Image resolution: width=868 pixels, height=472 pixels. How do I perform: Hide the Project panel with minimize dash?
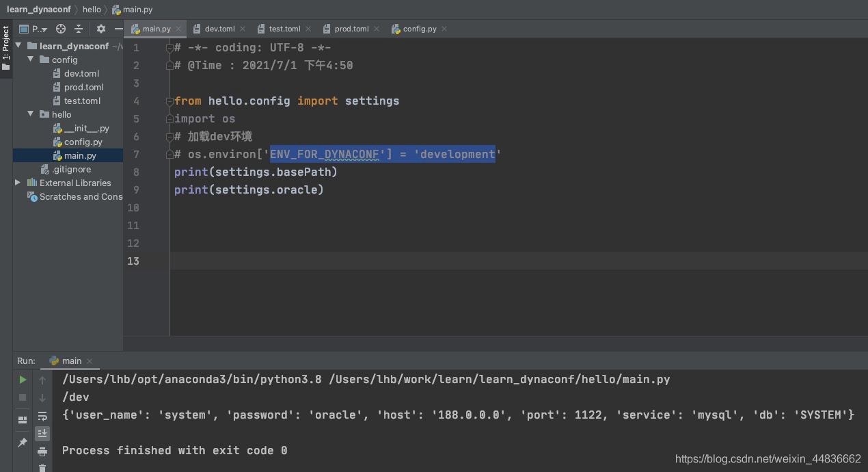(x=118, y=29)
